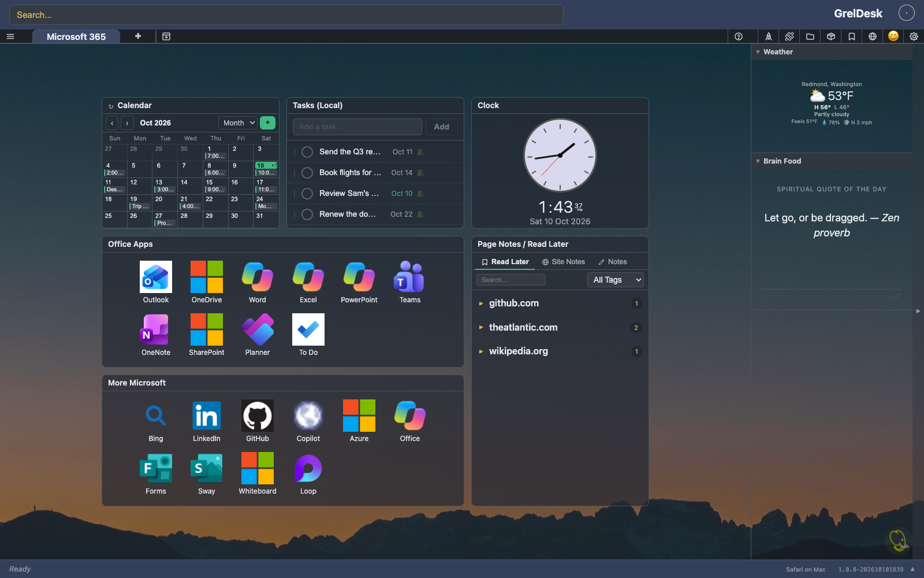This screenshot has height=578, width=924.
Task: Click the Add task button
Action: [442, 127]
